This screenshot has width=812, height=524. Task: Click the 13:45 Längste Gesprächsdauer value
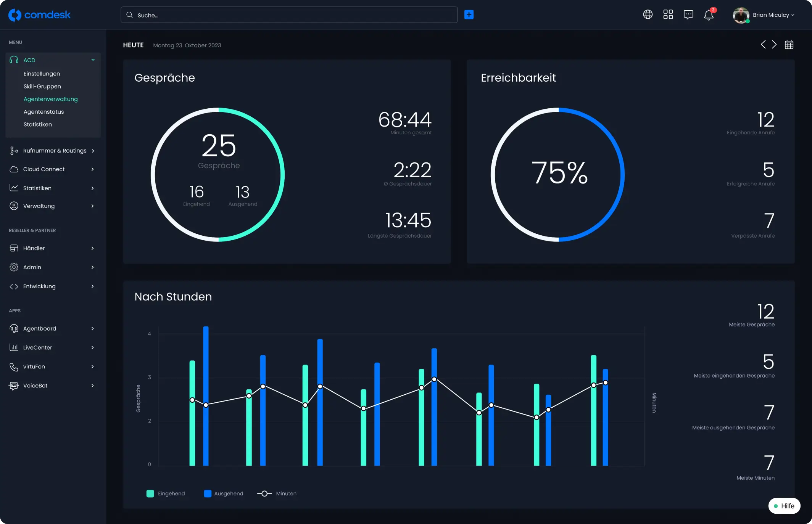tap(408, 220)
